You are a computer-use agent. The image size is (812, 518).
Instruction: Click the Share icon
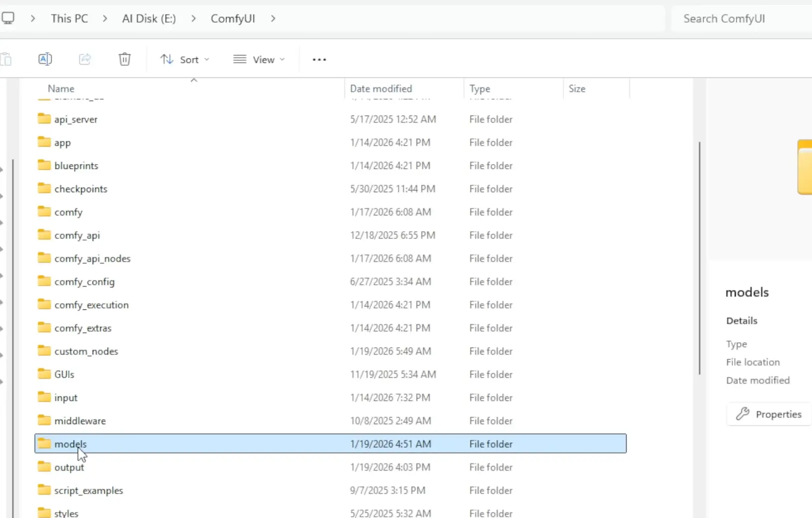(85, 59)
